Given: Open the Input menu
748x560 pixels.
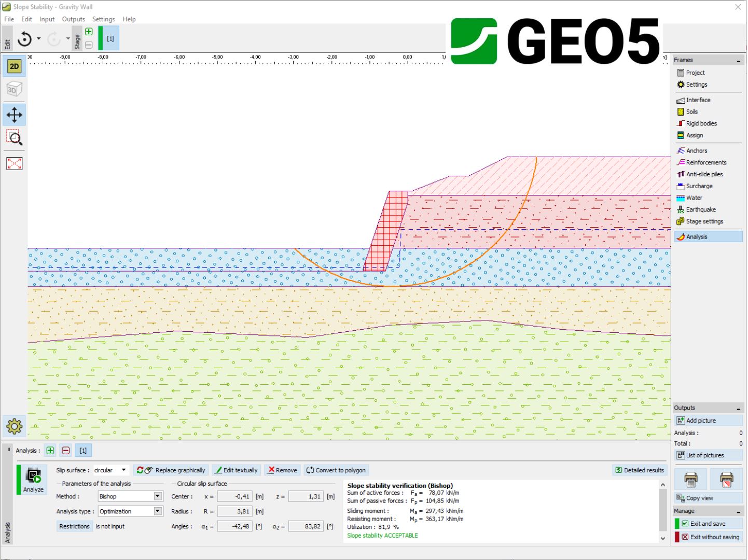Looking at the screenshot, I should 47,19.
